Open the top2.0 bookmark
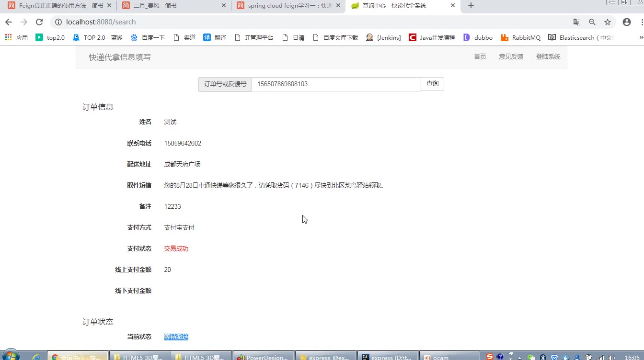The width and height of the screenshot is (644, 360). point(50,37)
